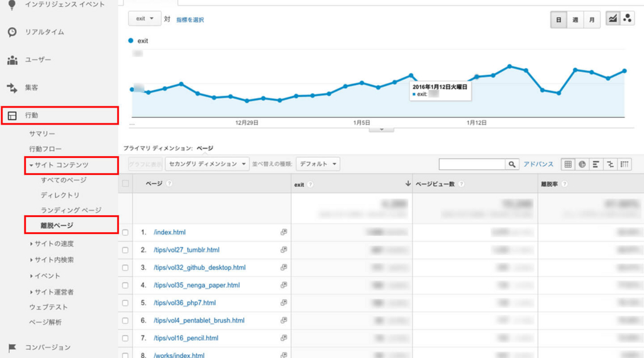Open ランディング ページ in the sidebar
The width and height of the screenshot is (644, 358).
(x=70, y=210)
